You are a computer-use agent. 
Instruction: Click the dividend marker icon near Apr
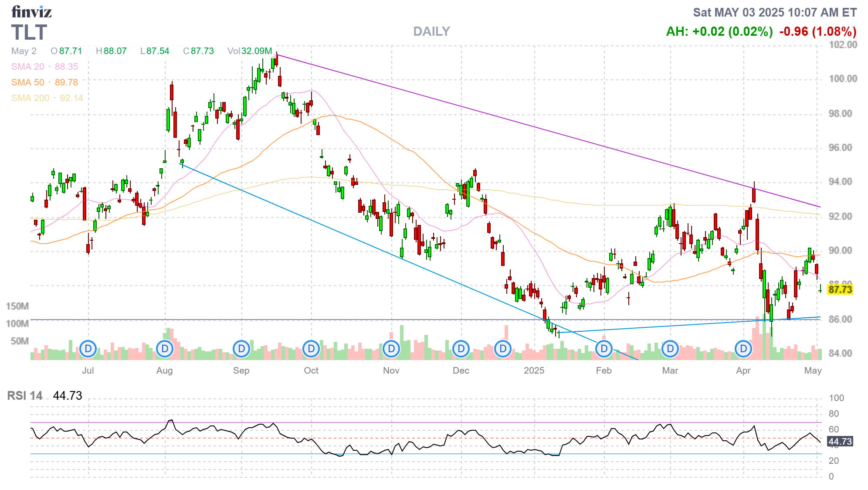click(x=743, y=349)
